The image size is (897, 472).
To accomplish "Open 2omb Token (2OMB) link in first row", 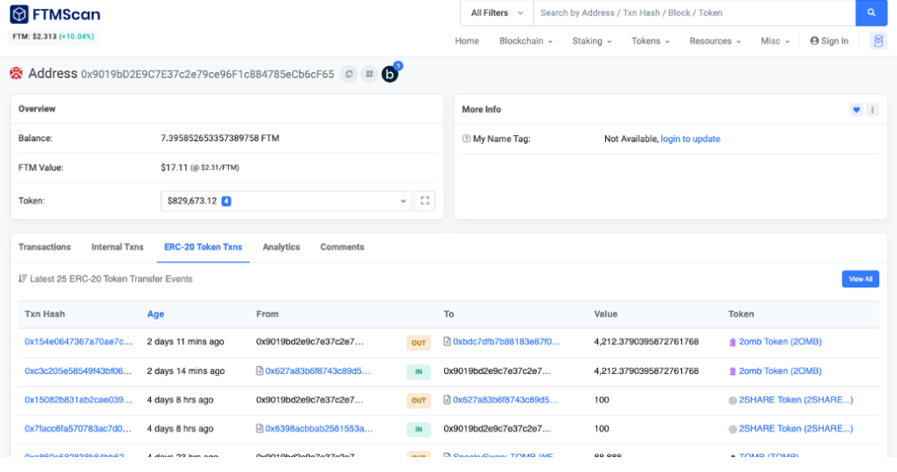I will pos(780,342).
